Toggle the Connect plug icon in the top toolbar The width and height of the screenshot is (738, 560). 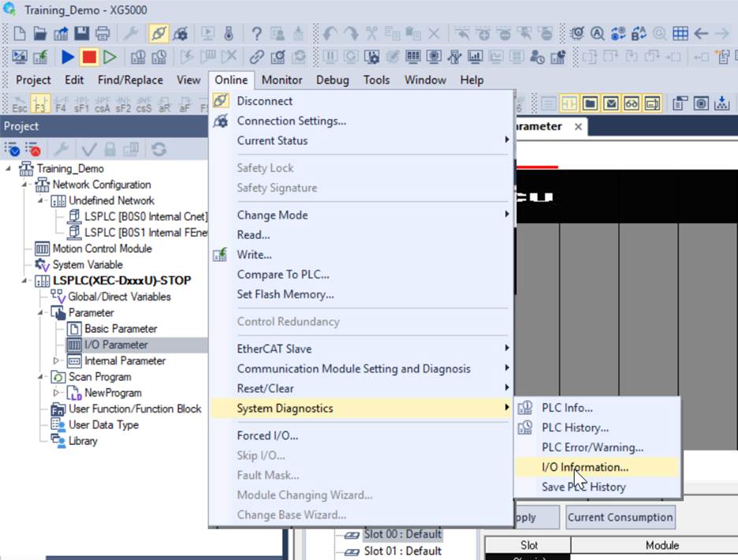pyautogui.click(x=158, y=33)
